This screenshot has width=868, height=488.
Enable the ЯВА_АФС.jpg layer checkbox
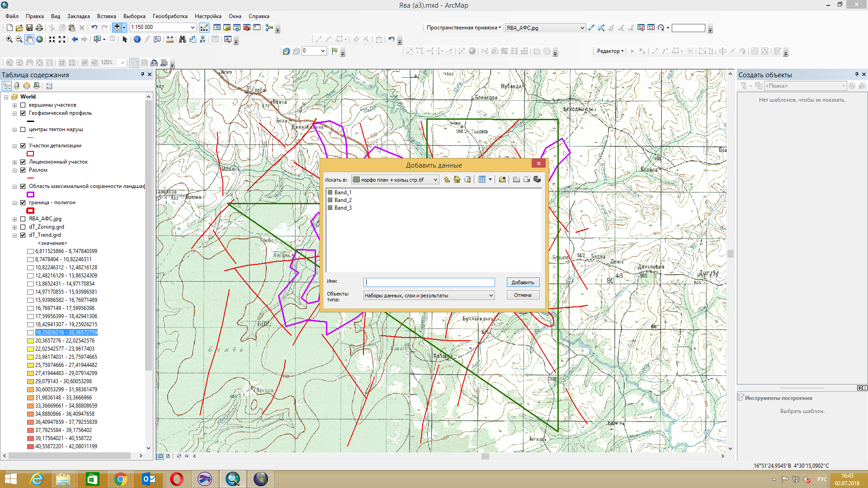coord(23,219)
